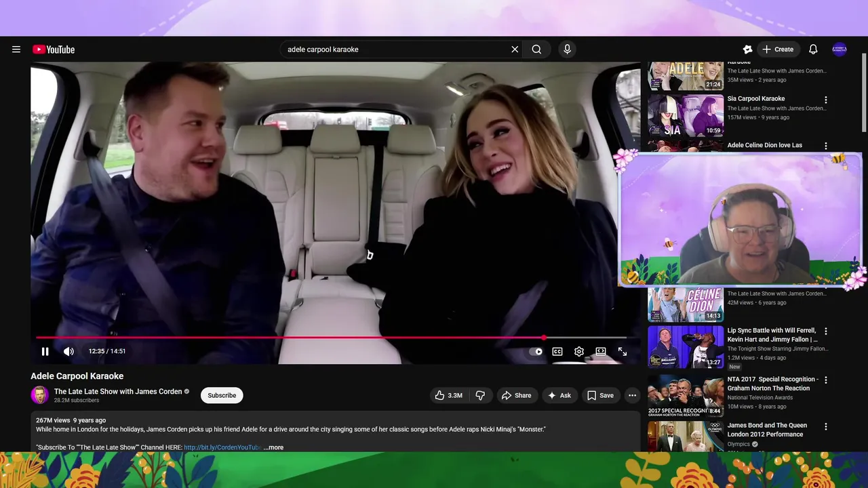
Task: Open the notifications bell
Action: coord(813,49)
